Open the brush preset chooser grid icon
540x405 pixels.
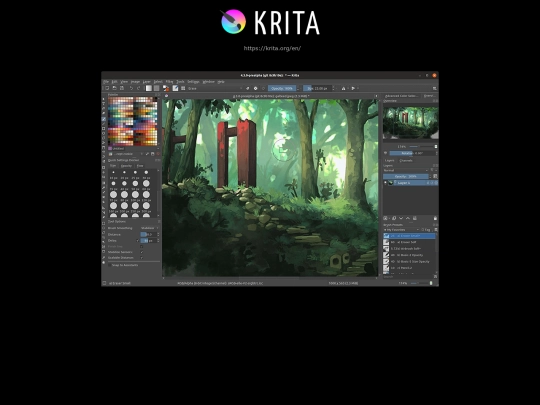tap(183, 89)
